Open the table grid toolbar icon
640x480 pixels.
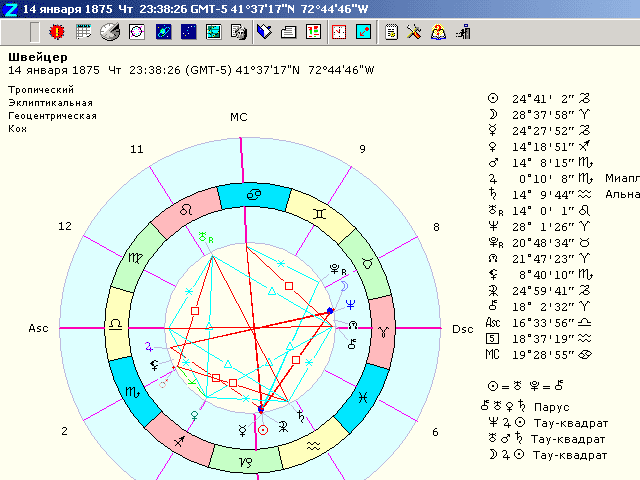click(x=83, y=32)
